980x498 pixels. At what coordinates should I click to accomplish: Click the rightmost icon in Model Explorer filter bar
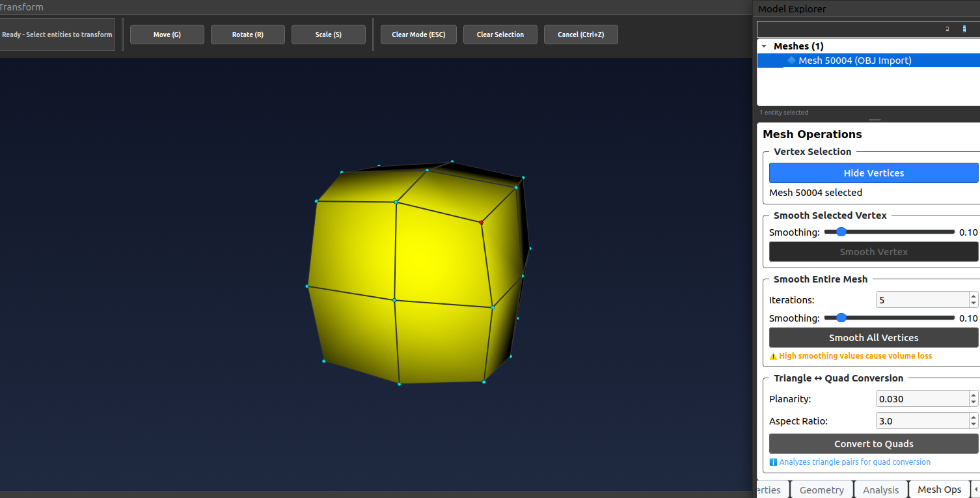tap(964, 29)
